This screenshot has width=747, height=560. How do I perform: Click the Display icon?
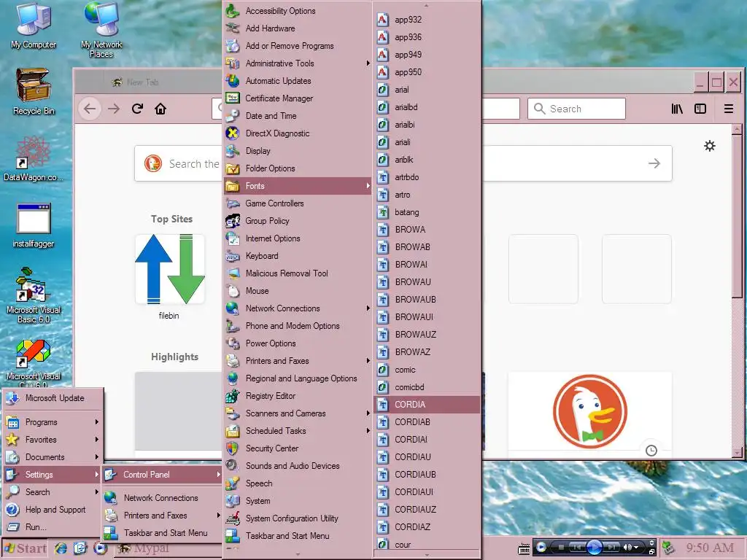click(x=233, y=151)
